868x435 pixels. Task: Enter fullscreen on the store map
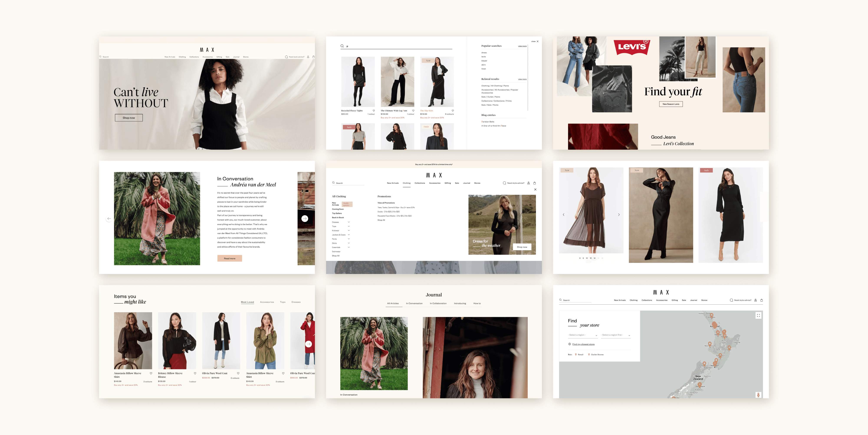pos(758,315)
